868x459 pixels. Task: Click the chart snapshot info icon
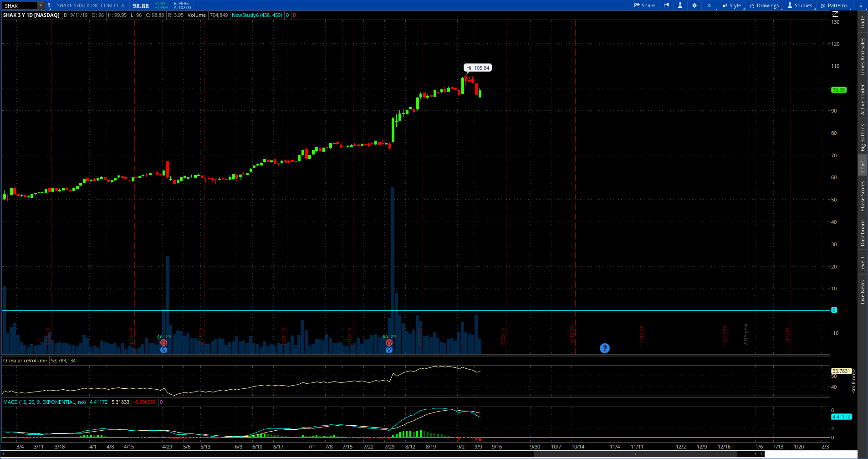(x=666, y=5)
